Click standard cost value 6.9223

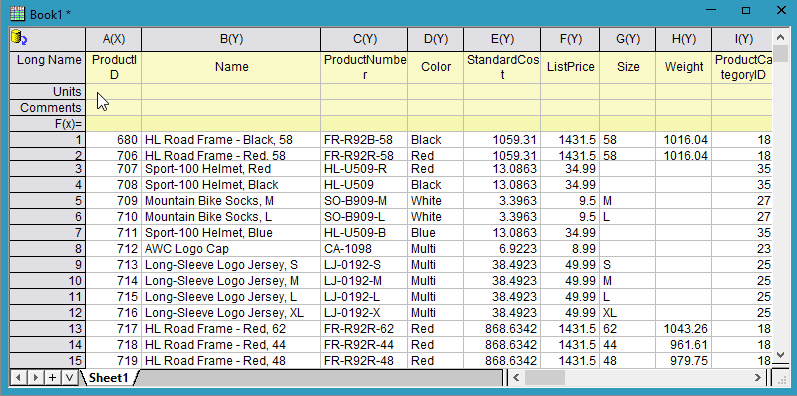pos(502,249)
